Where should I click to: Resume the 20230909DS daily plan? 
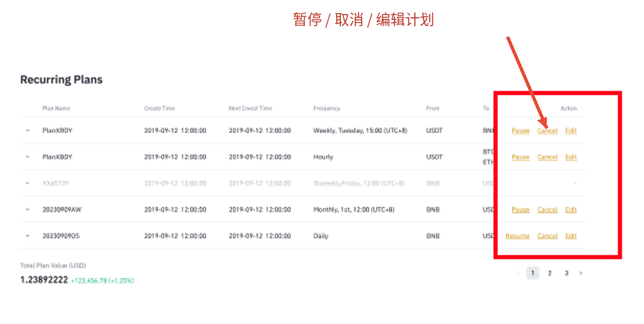tap(517, 236)
